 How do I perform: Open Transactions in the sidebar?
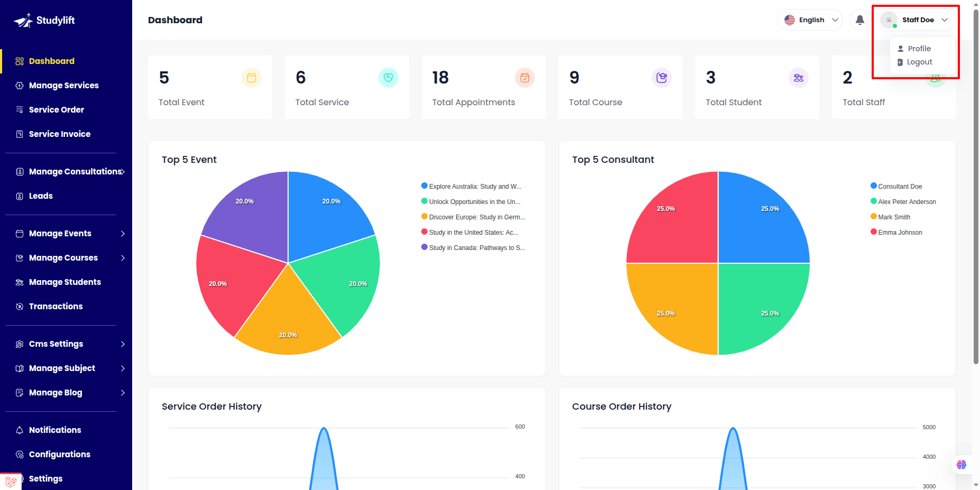click(x=56, y=307)
